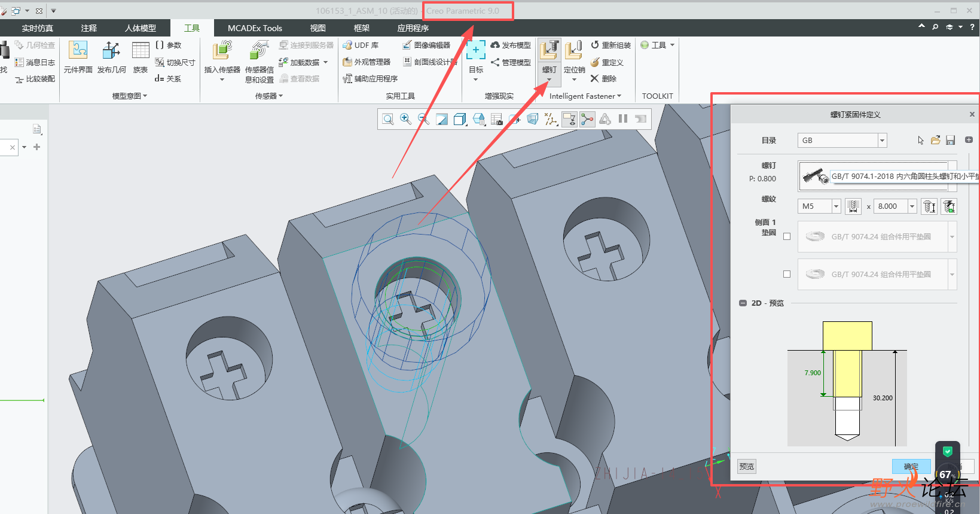The image size is (980, 514).
Task: Open the 元件界面 component interface tool
Action: pos(78,57)
